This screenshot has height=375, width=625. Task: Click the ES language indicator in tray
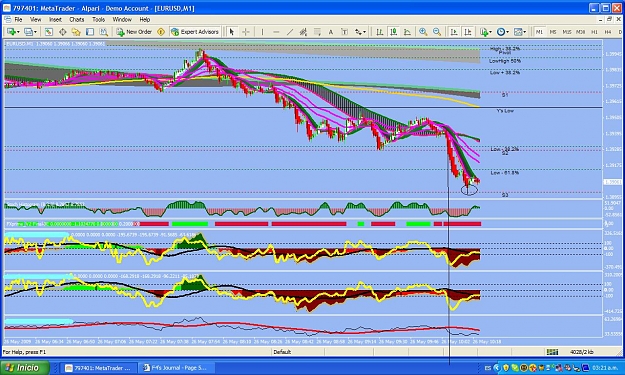click(x=488, y=368)
